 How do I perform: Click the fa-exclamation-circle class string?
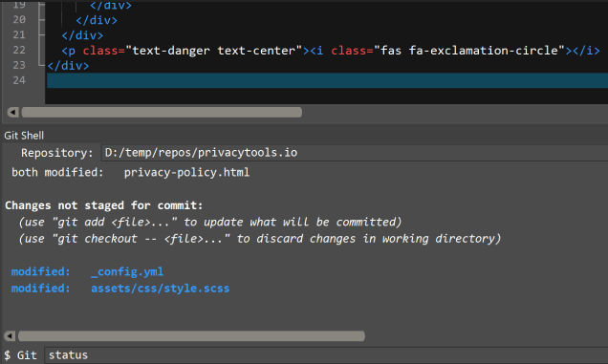click(x=469, y=51)
